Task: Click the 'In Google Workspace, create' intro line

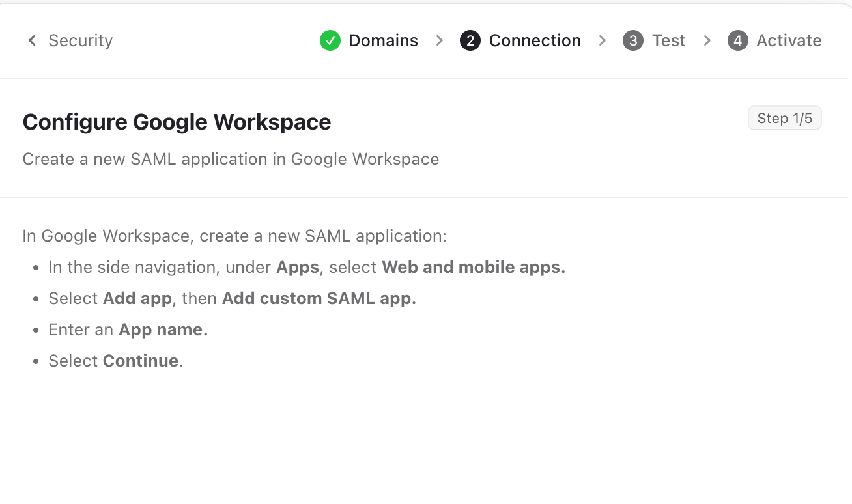Action: coord(234,236)
